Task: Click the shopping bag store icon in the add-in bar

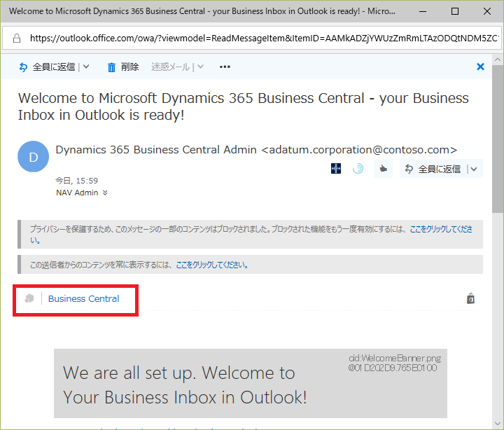Action: (x=470, y=298)
